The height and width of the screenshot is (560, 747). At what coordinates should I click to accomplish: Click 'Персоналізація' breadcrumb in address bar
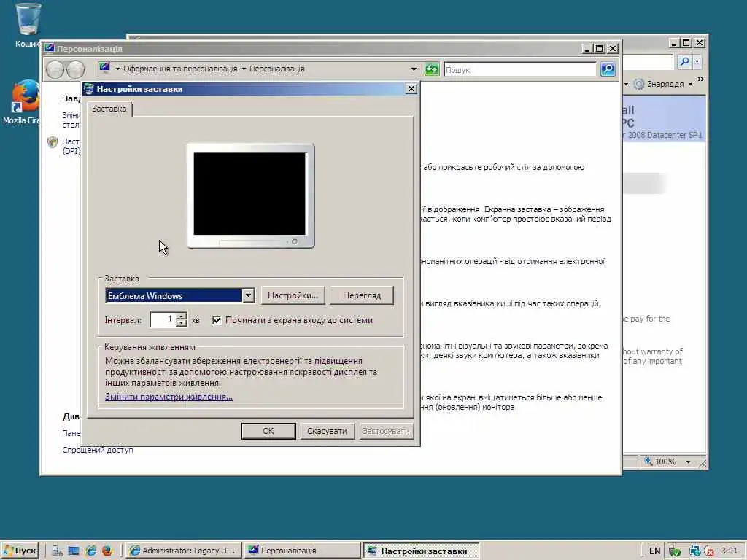pos(276,69)
